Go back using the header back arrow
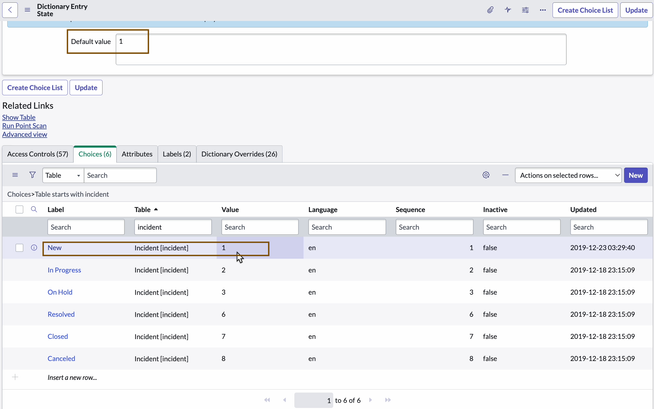Screen dimensions: 654x409 (x=10, y=10)
